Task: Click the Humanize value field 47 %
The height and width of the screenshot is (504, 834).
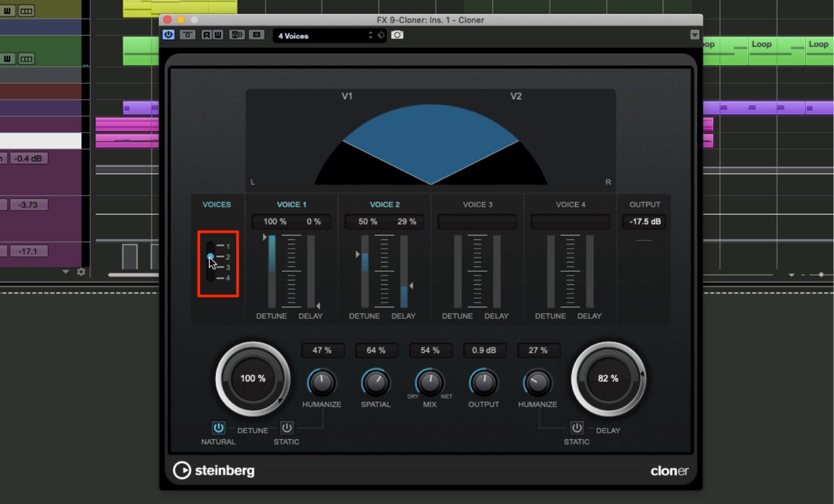Action: click(x=322, y=350)
